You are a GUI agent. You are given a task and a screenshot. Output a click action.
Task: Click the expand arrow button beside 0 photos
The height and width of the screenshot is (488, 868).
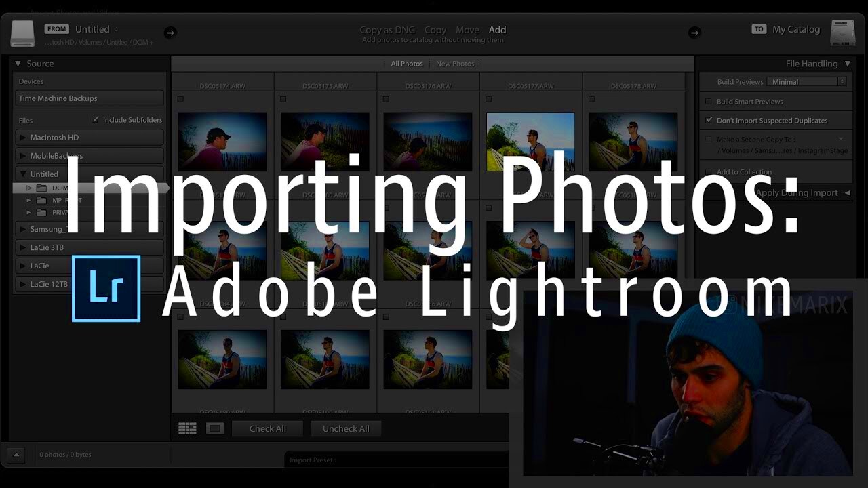click(x=16, y=455)
